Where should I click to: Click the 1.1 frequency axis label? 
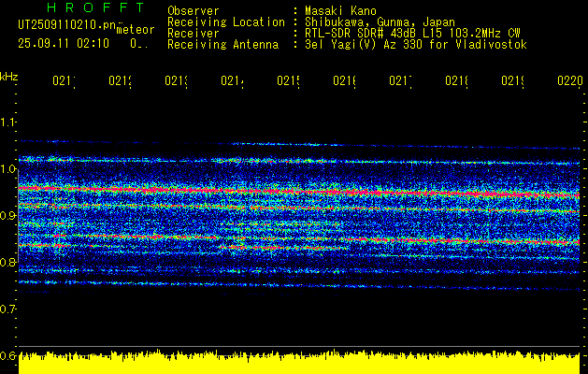pyautogui.click(x=7, y=122)
